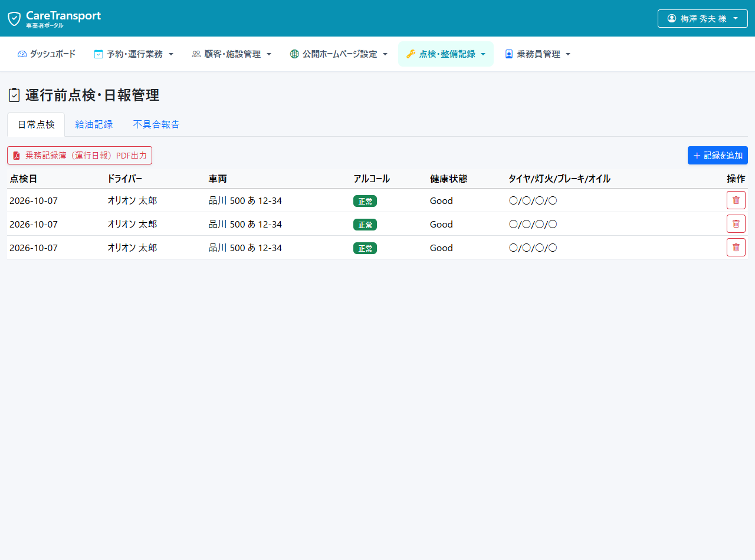This screenshot has height=560, width=755.
Task: Click the ID badge icon beside 乗務員管理
Action: coord(509,54)
